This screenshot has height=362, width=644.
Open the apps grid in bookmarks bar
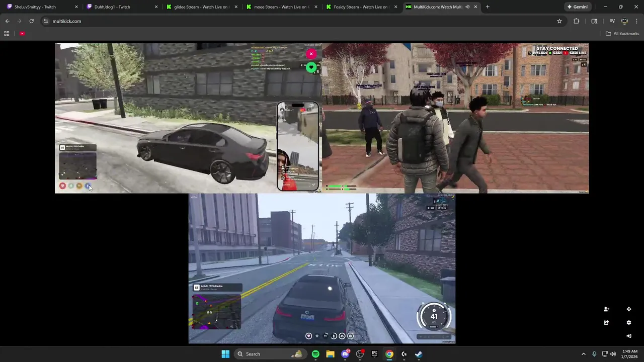click(7, 34)
